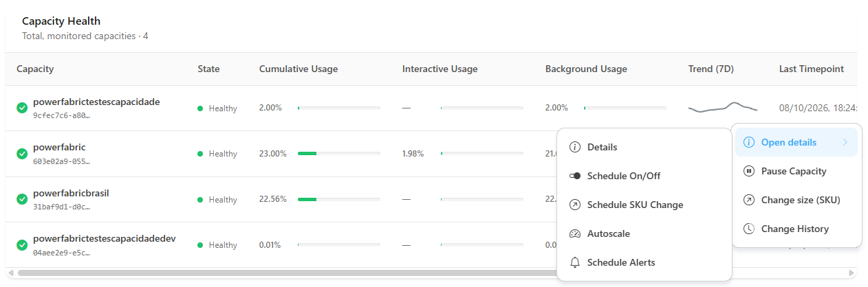Click the bell icon beside Schedule Alerts

tap(575, 262)
